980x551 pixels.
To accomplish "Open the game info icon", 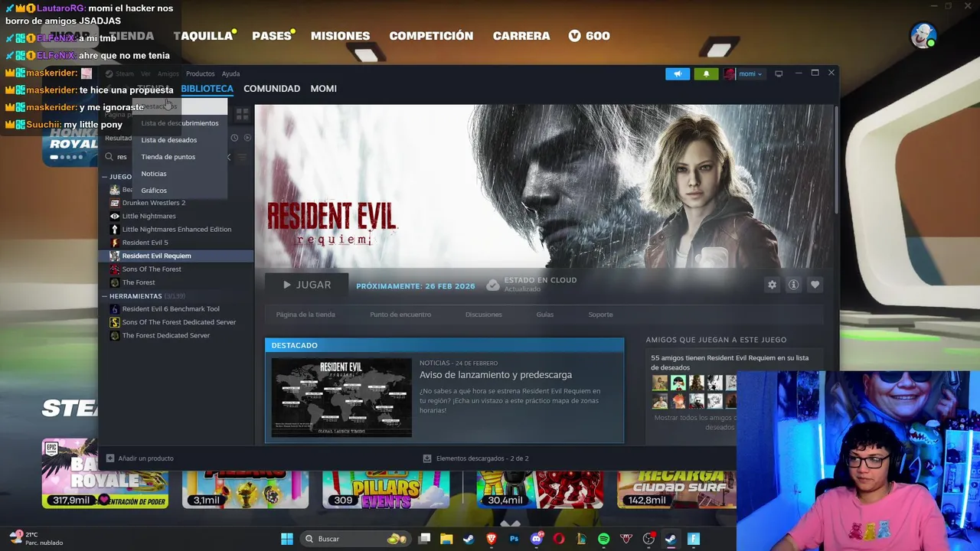I will (793, 285).
